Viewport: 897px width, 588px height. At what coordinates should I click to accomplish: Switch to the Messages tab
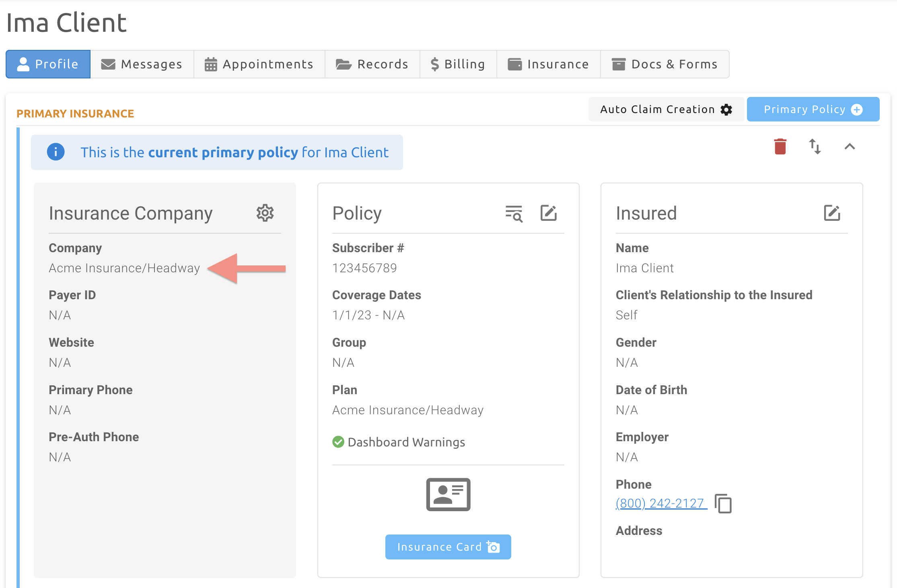142,64
